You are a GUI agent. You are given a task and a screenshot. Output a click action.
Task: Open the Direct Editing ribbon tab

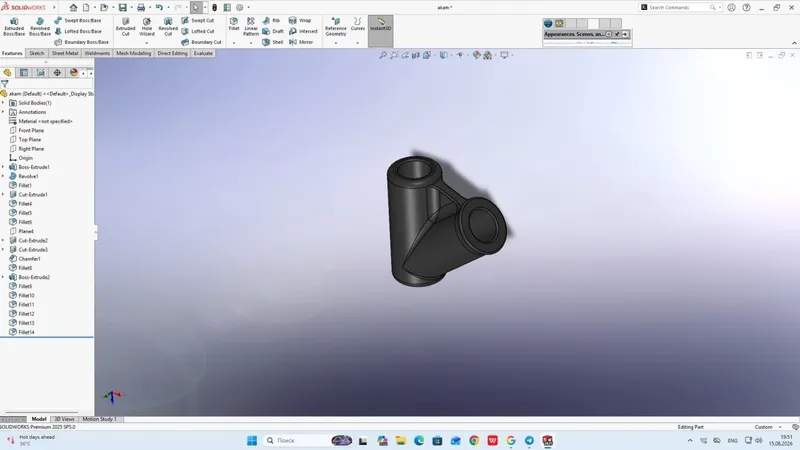coord(172,53)
